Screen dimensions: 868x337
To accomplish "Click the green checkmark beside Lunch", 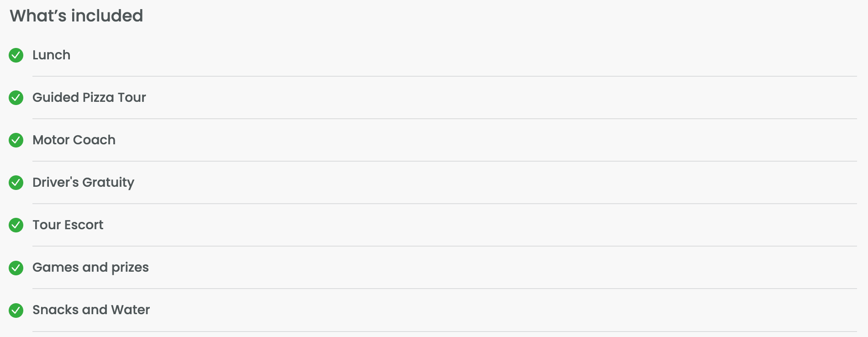I will click(x=16, y=55).
